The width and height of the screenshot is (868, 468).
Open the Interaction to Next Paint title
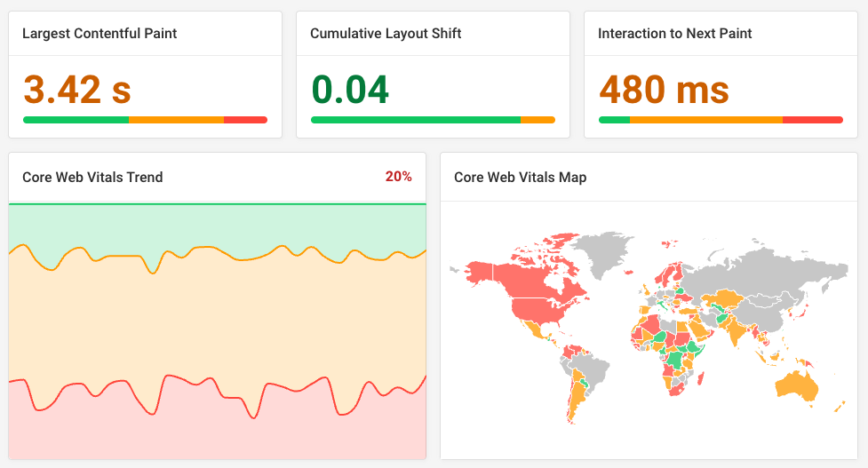[675, 34]
